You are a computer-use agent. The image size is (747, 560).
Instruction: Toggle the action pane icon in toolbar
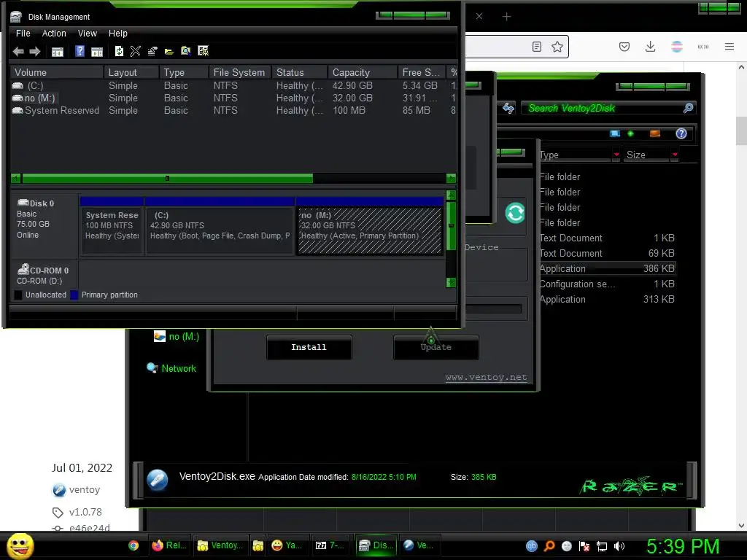pyautogui.click(x=97, y=52)
